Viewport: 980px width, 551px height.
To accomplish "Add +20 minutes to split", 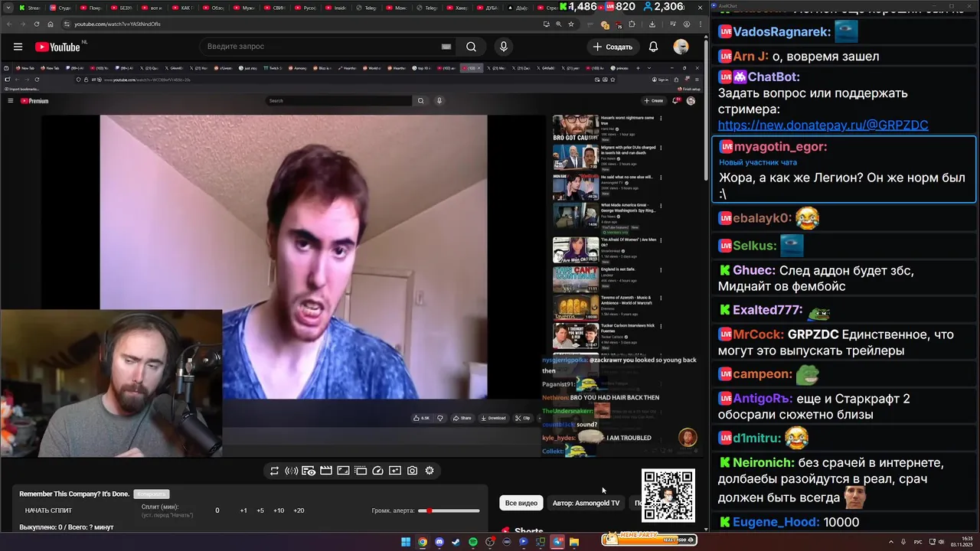I will (x=299, y=510).
